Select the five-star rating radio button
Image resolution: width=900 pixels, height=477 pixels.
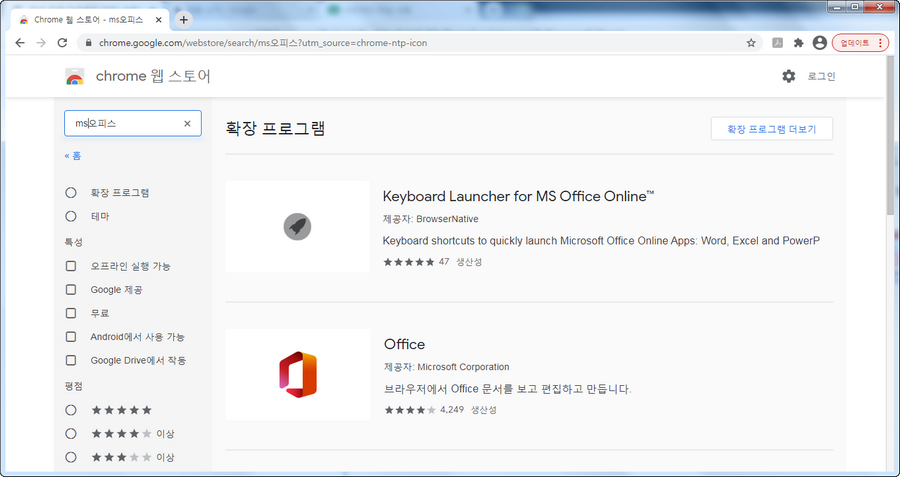[x=71, y=410]
